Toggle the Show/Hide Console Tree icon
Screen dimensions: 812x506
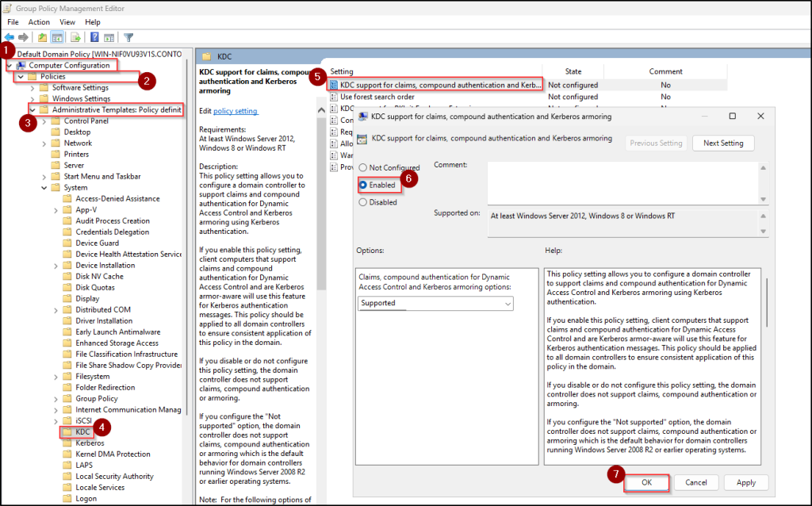(x=58, y=37)
